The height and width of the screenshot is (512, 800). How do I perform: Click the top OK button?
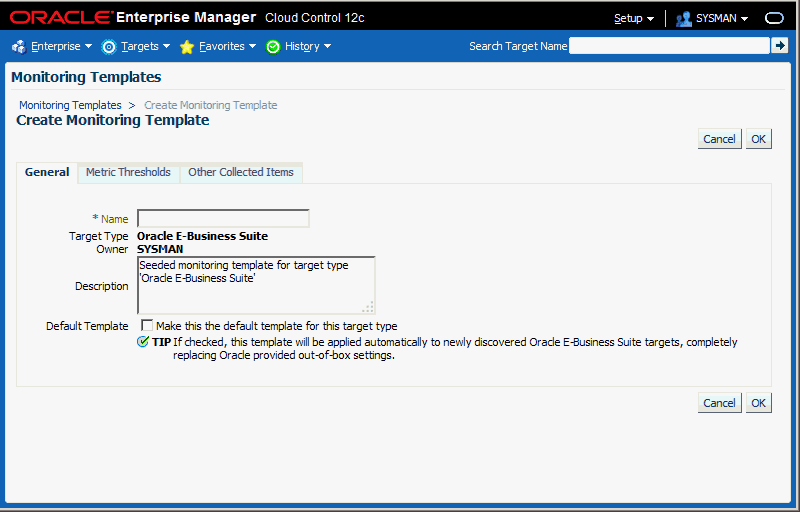[x=759, y=139]
